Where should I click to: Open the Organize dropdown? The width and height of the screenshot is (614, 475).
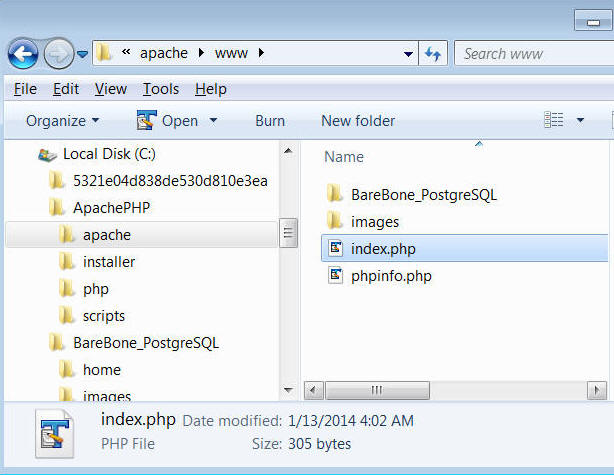pyautogui.click(x=62, y=121)
